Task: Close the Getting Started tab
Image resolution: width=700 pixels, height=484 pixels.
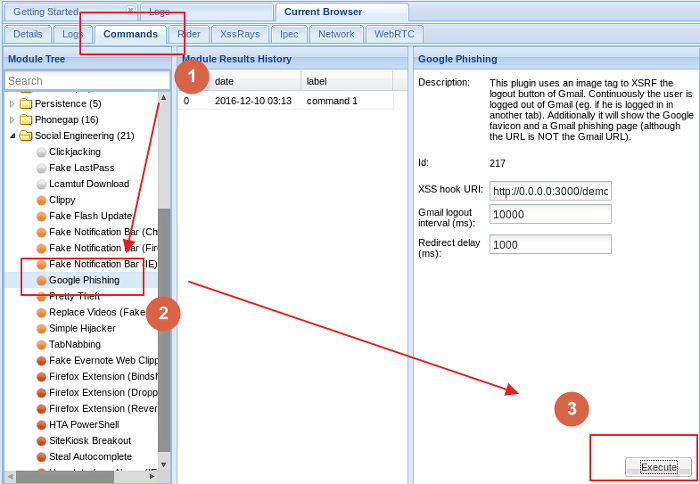Action: tap(130, 10)
